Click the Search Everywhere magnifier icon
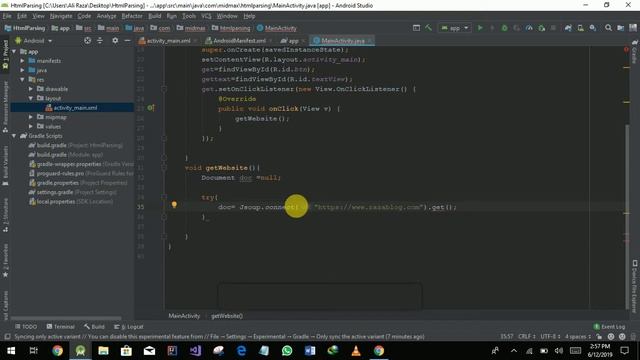This screenshot has width=640, height=360. tap(608, 28)
